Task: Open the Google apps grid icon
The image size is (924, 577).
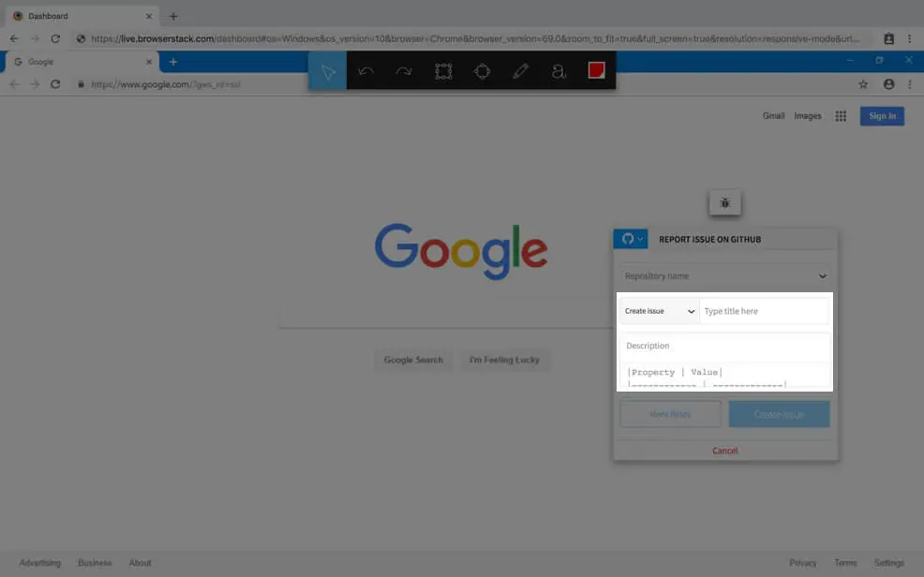Action: (841, 116)
